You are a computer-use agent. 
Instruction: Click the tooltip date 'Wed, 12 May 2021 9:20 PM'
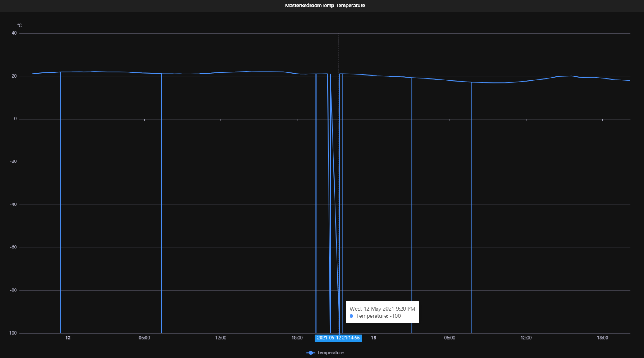click(382, 309)
